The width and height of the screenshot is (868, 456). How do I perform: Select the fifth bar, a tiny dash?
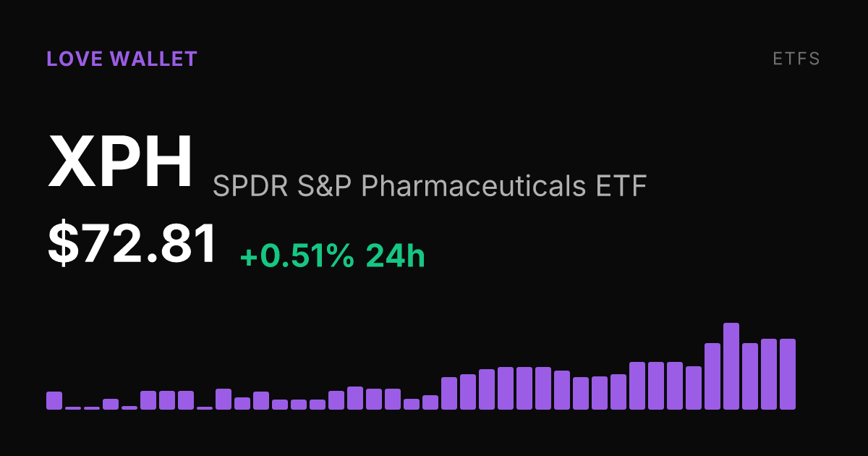click(129, 408)
